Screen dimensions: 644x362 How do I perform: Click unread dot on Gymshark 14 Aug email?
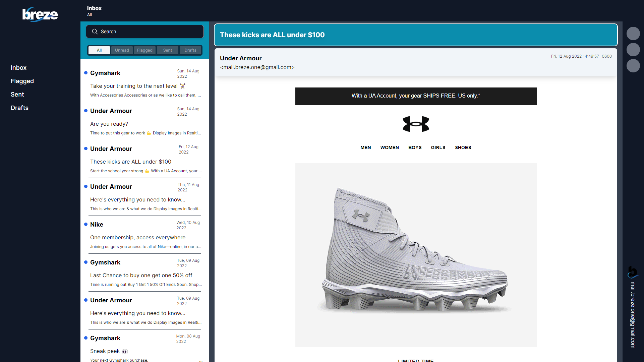(x=86, y=73)
